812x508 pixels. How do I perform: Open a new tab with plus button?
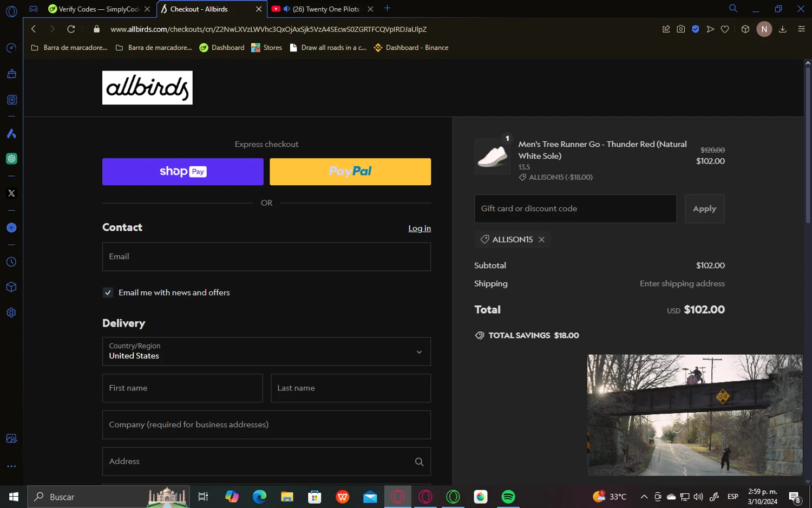pyautogui.click(x=387, y=9)
